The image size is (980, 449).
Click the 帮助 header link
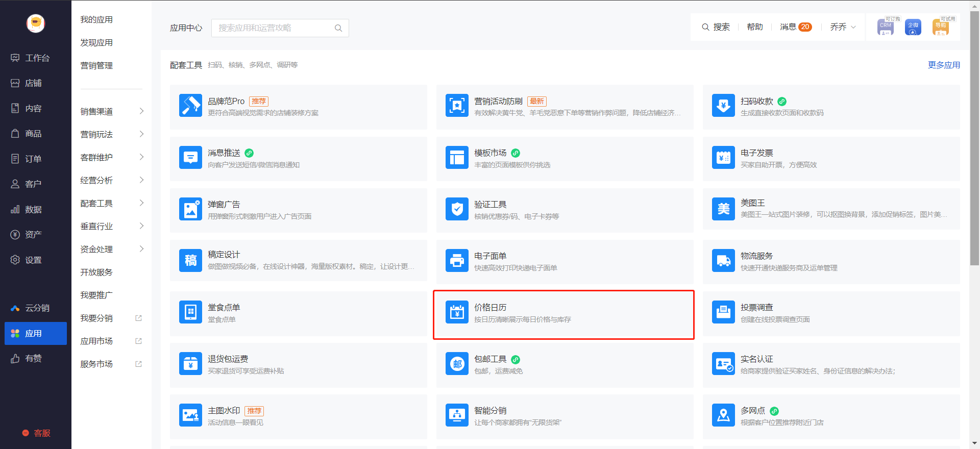(x=754, y=27)
